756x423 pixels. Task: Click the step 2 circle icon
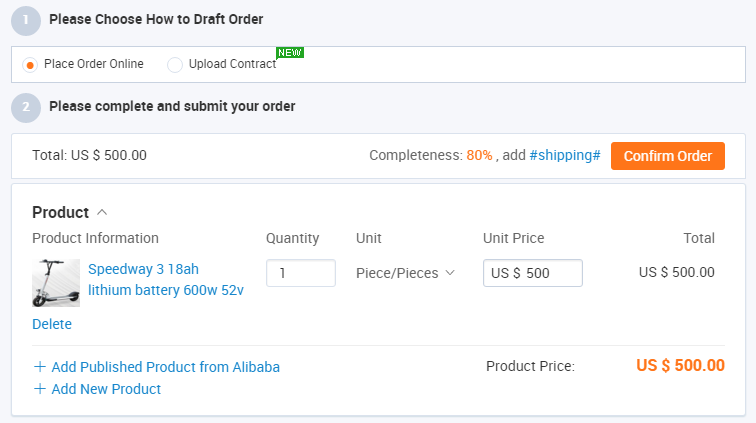(x=26, y=108)
